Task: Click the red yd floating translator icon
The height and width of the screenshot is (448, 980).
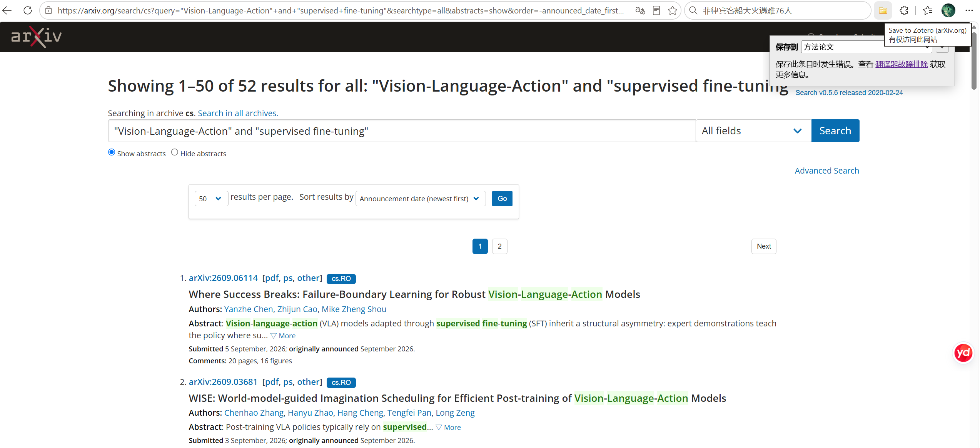Action: (x=963, y=353)
